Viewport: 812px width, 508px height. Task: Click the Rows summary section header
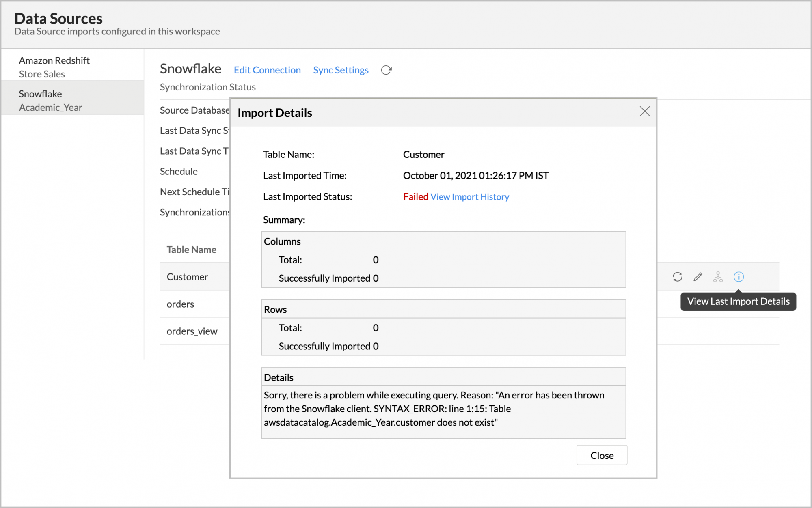[x=443, y=309]
